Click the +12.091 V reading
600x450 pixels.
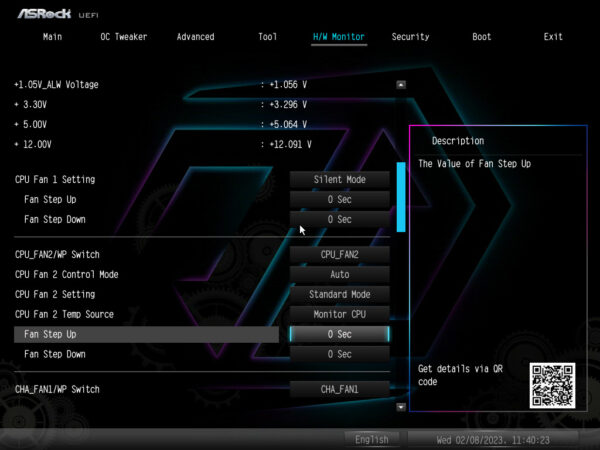coord(290,144)
